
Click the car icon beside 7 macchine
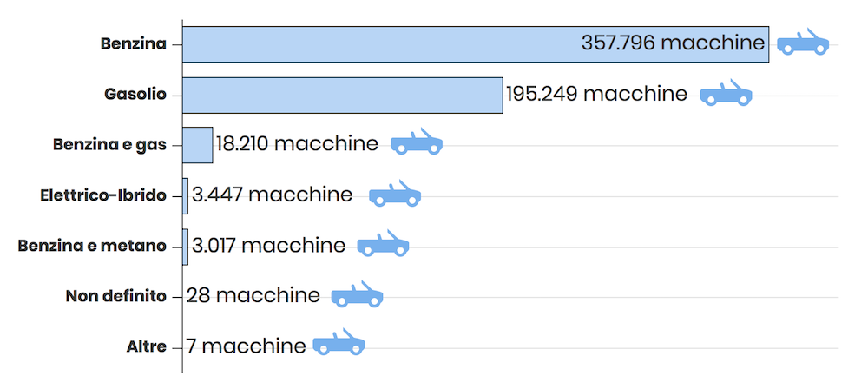click(x=339, y=342)
